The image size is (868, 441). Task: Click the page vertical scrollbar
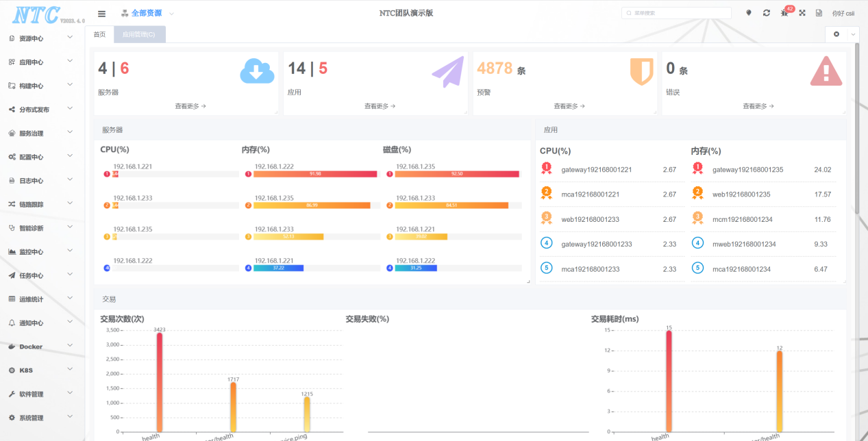(x=857, y=128)
